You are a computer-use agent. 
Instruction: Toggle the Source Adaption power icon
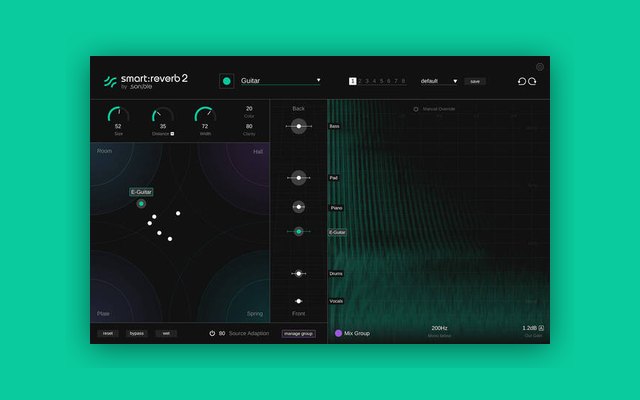tap(212, 333)
